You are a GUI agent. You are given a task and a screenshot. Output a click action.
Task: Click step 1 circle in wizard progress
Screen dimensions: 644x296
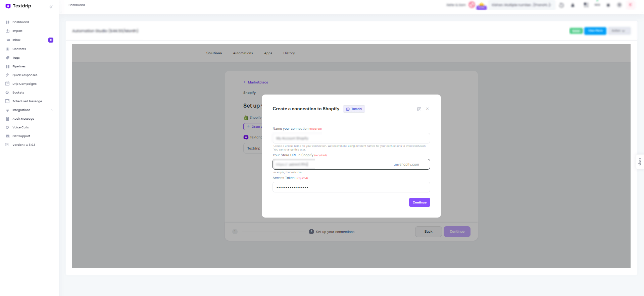pyautogui.click(x=235, y=232)
